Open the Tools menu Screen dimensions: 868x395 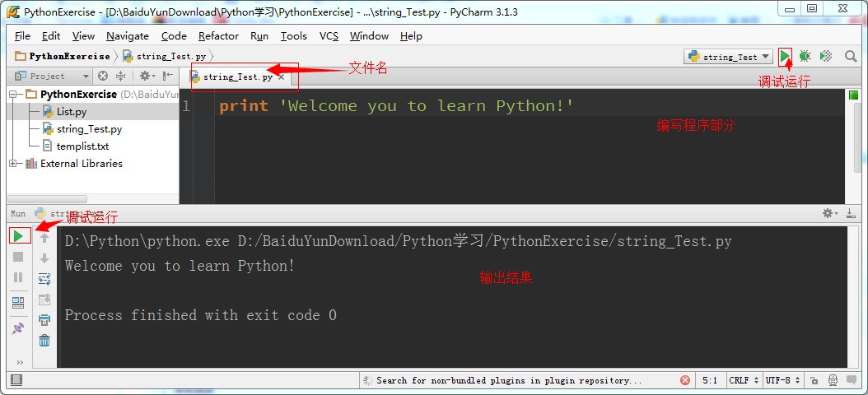coord(293,36)
